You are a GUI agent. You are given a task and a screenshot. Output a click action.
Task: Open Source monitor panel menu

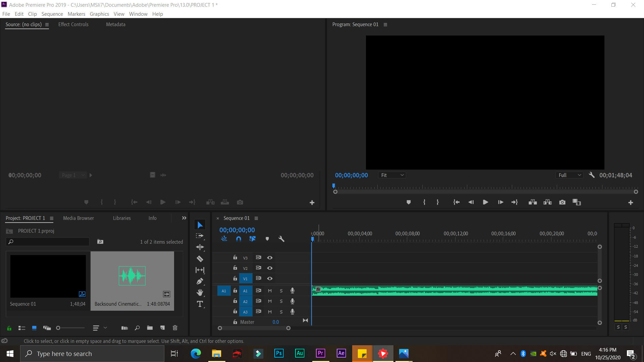(47, 24)
